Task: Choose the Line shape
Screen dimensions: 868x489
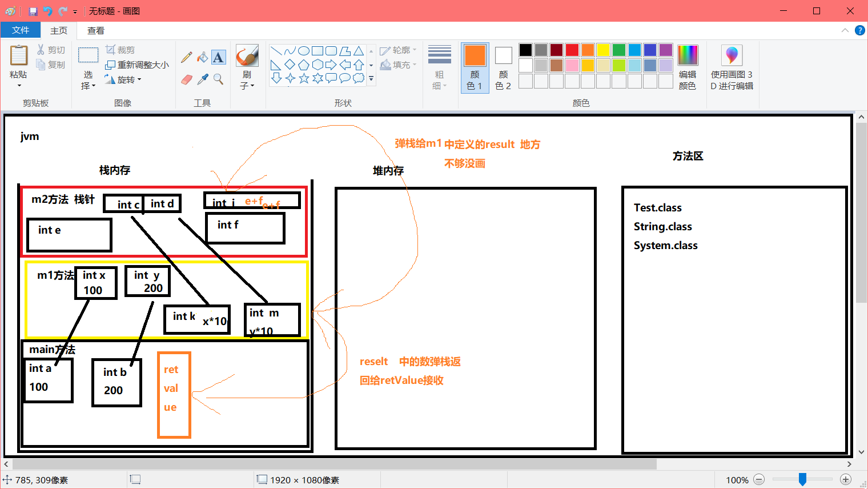Action: click(x=276, y=51)
